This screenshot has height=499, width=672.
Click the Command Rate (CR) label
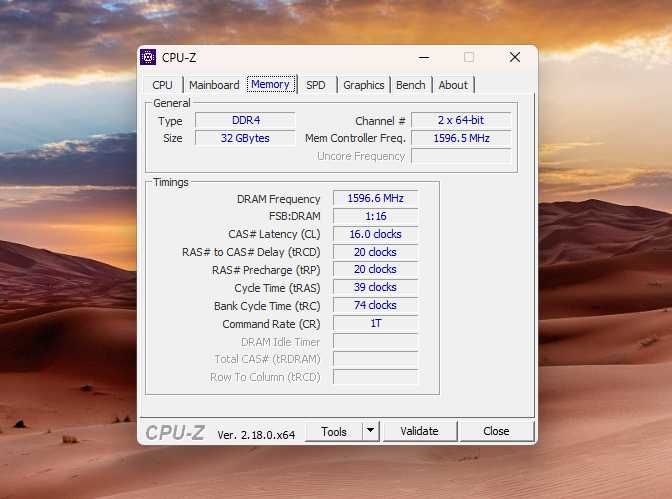[271, 324]
